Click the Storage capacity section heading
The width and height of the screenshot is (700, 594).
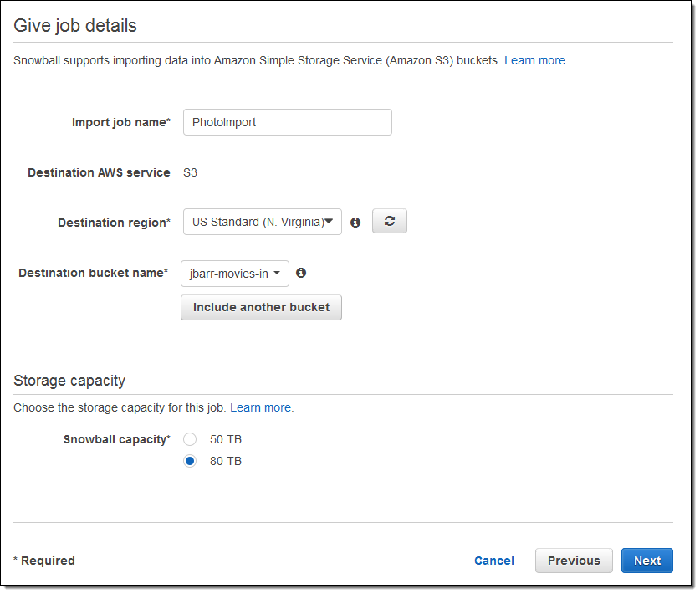tap(69, 381)
